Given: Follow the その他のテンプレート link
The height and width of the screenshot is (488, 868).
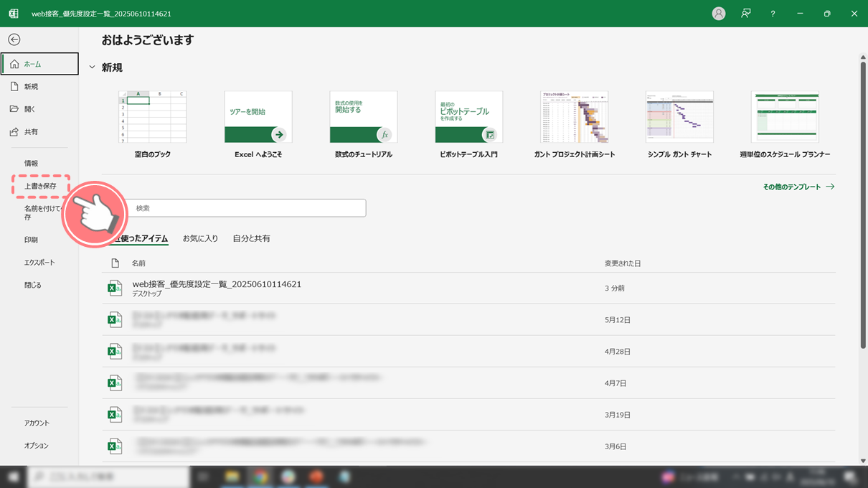Looking at the screenshot, I should tap(798, 187).
